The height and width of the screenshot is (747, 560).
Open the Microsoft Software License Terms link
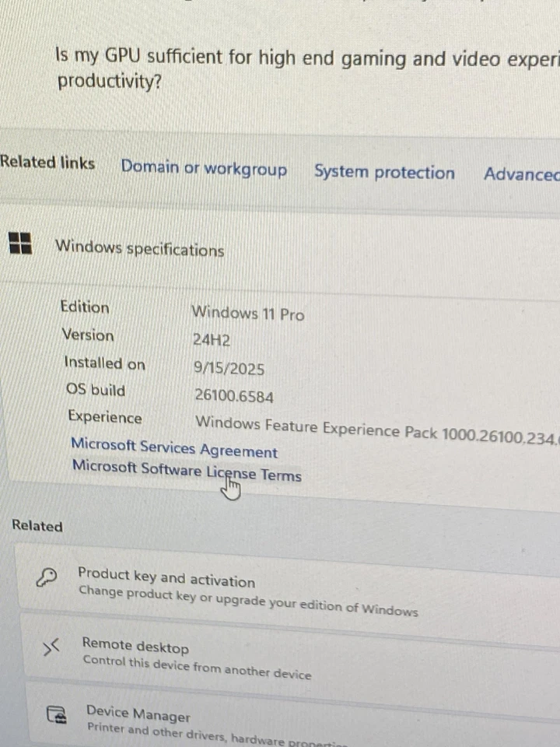click(x=187, y=472)
